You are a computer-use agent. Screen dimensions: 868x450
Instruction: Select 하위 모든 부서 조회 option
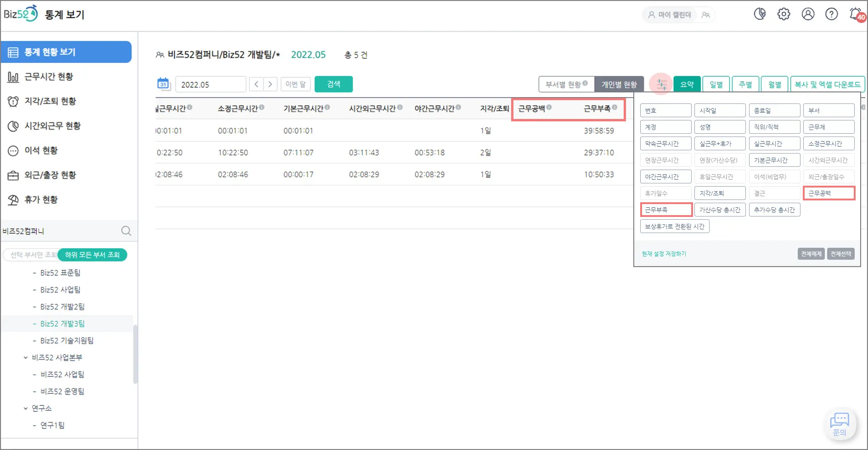pos(92,255)
